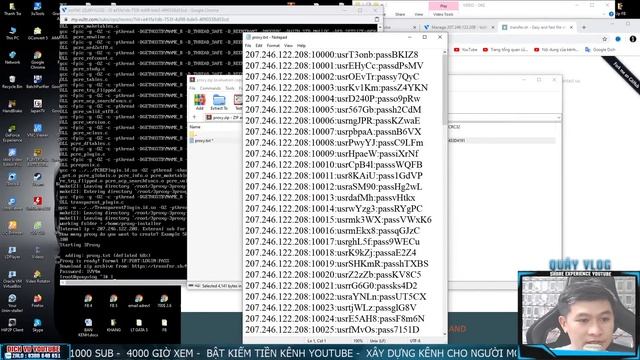Click line 207.246.122.208:10000:usrT3onb:passBKIZ8
Image resolution: width=640 pixels, height=360 pixels.
coord(331,55)
